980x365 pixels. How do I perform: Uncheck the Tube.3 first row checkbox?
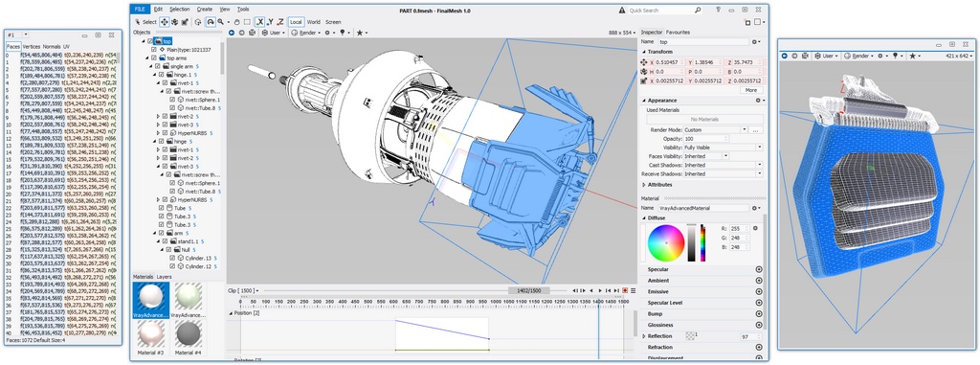pos(161,216)
